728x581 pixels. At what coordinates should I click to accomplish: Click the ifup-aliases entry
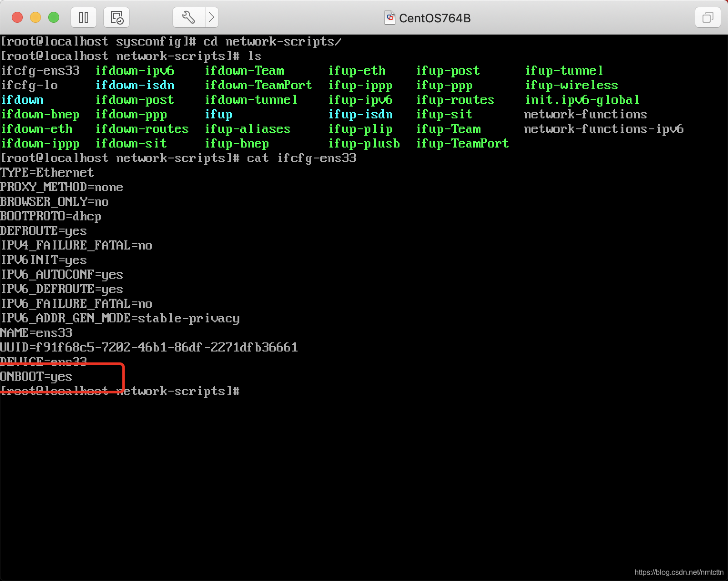pyautogui.click(x=248, y=129)
